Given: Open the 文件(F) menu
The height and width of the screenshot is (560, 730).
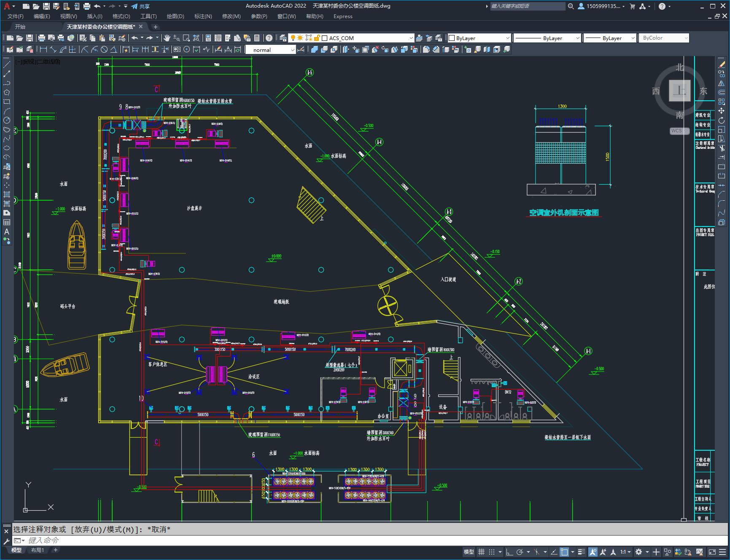Looking at the screenshot, I should [x=16, y=16].
